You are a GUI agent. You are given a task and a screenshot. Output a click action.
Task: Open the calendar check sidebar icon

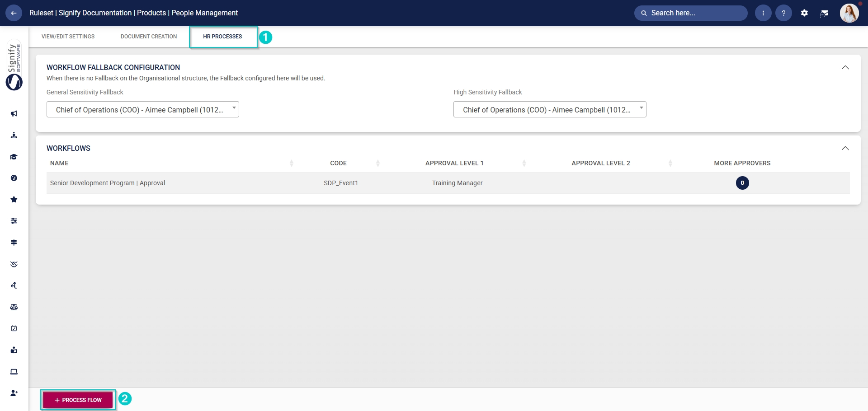(x=14, y=328)
